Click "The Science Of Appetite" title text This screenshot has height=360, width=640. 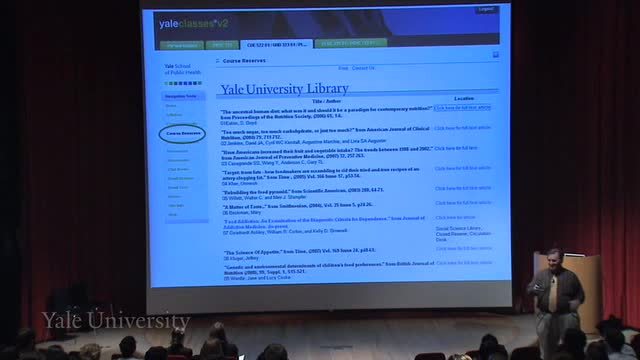tap(300, 251)
